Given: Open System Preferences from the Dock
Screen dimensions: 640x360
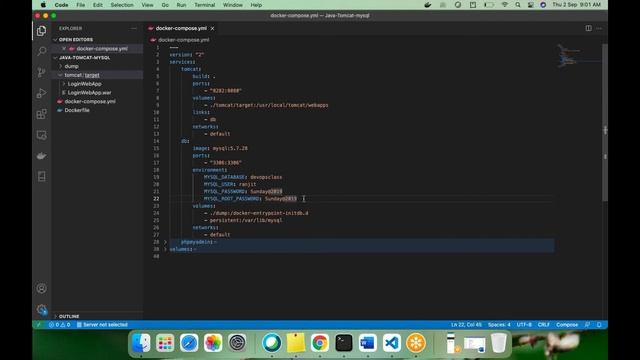Looking at the screenshot, I should tap(237, 342).
